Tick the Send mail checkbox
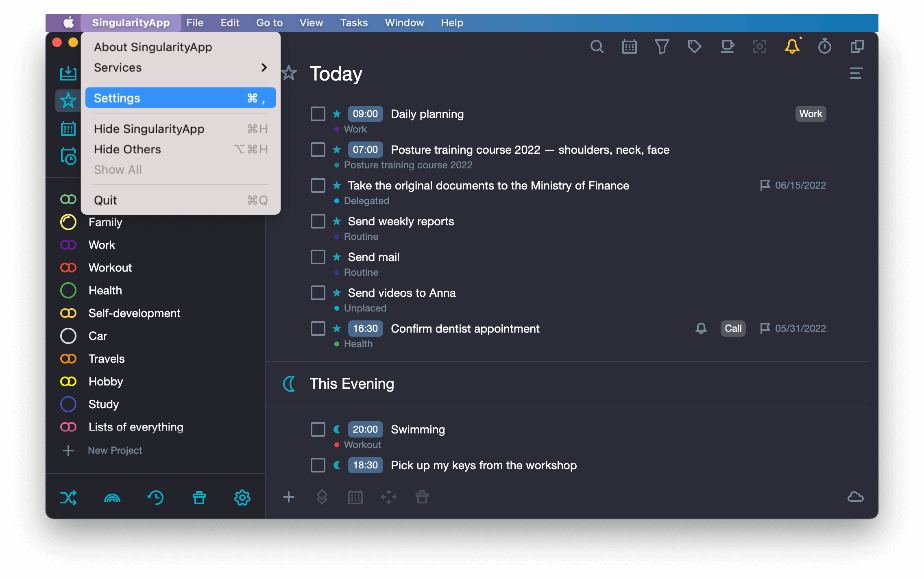The height and width of the screenshot is (579, 924). tap(318, 257)
